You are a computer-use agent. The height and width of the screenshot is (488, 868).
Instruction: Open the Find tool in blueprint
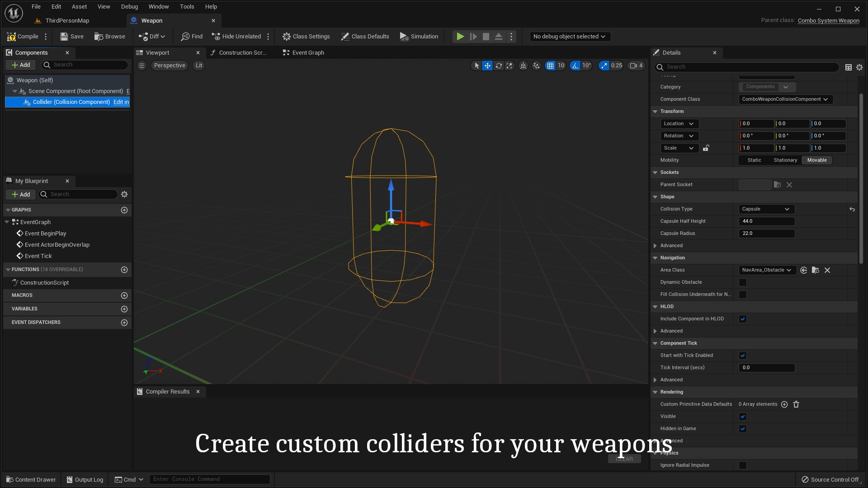coord(191,37)
